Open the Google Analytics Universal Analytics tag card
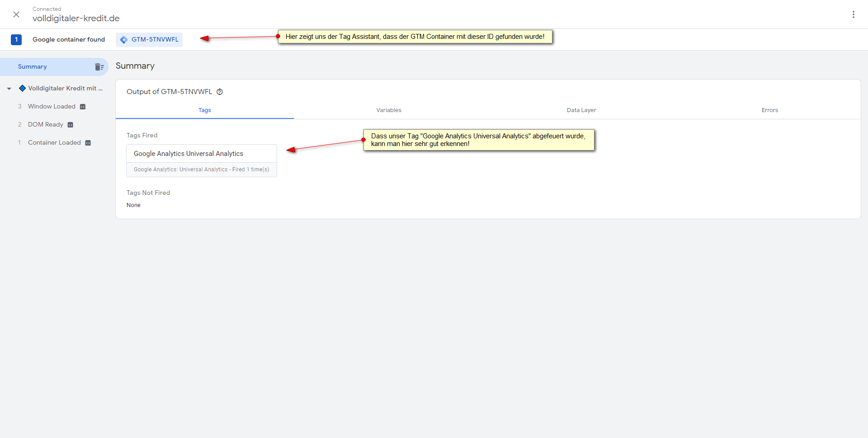This screenshot has width=868, height=438. click(202, 160)
